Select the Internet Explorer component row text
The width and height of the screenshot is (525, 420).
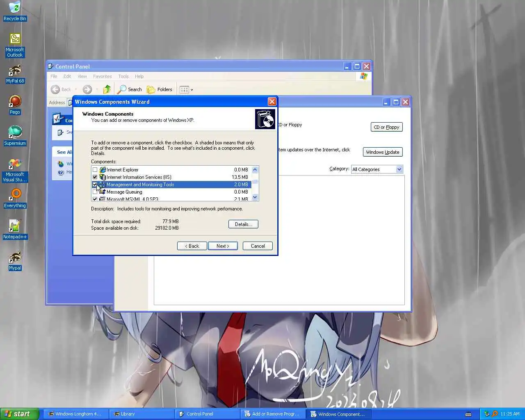tap(123, 169)
